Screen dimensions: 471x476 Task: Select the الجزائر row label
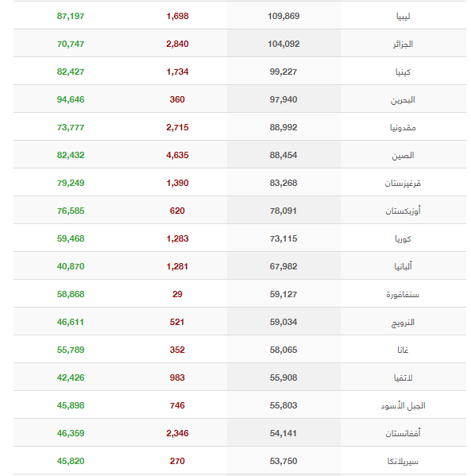[x=403, y=44]
